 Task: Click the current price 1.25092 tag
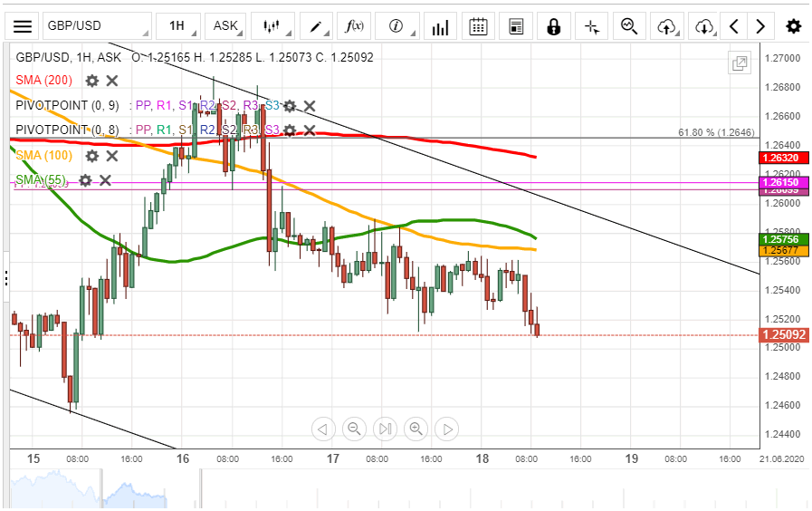(x=783, y=335)
